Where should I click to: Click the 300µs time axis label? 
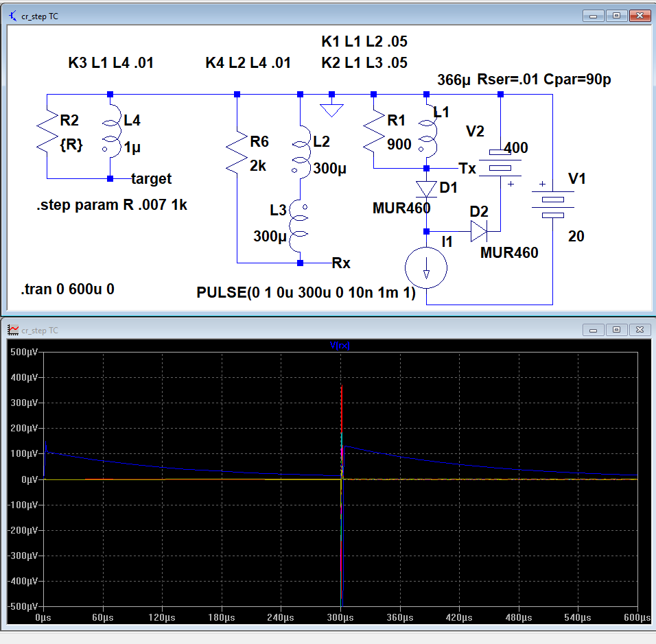(x=341, y=618)
